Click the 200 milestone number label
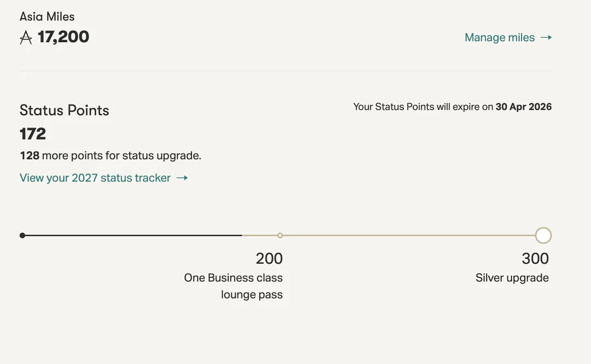Screen dimensions: 591x364 (x=269, y=258)
